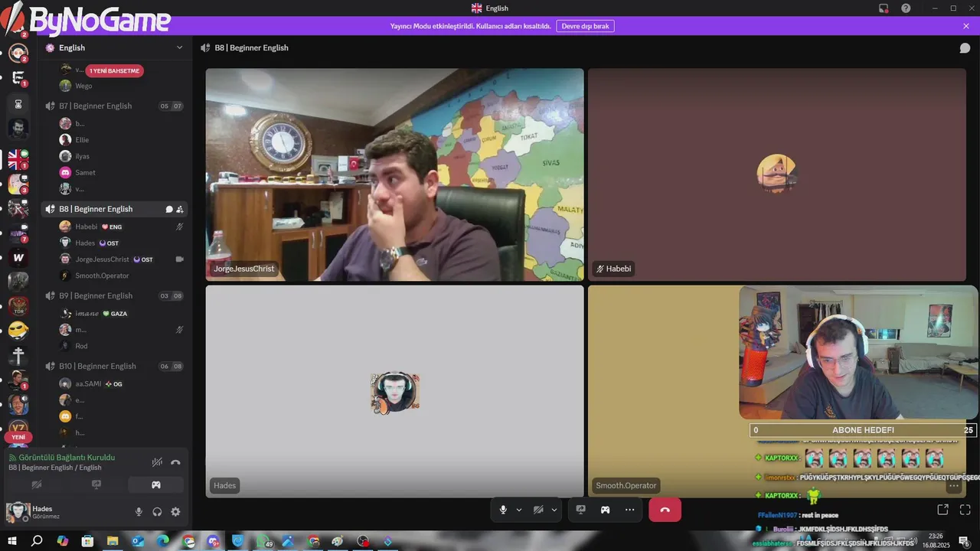Dismiss the purple streamer mode banner
The image size is (980, 551).
(x=966, y=26)
